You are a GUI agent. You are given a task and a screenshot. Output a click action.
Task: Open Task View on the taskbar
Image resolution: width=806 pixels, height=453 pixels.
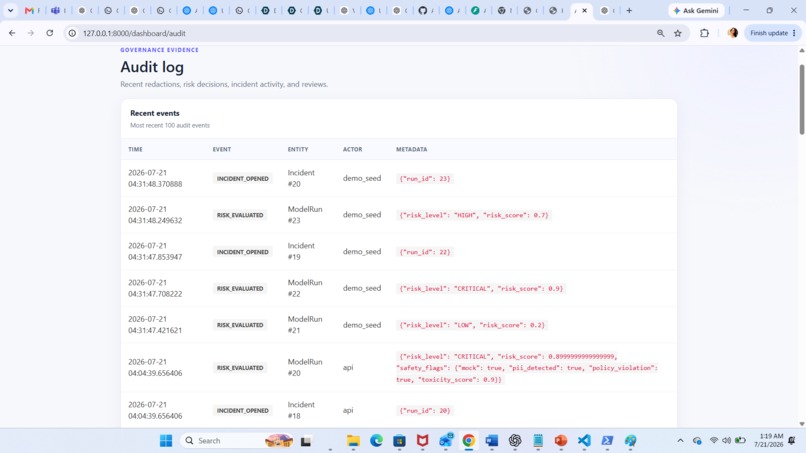click(306, 441)
